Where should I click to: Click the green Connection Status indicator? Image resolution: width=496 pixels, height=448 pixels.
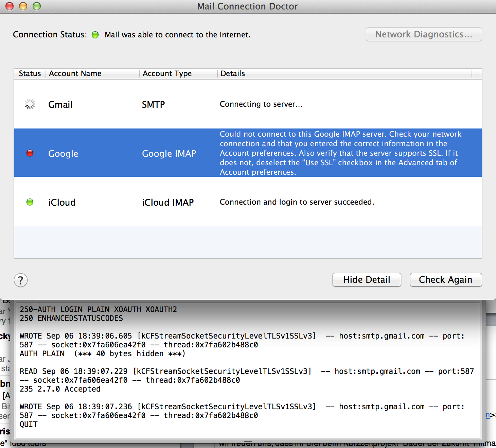click(x=95, y=35)
